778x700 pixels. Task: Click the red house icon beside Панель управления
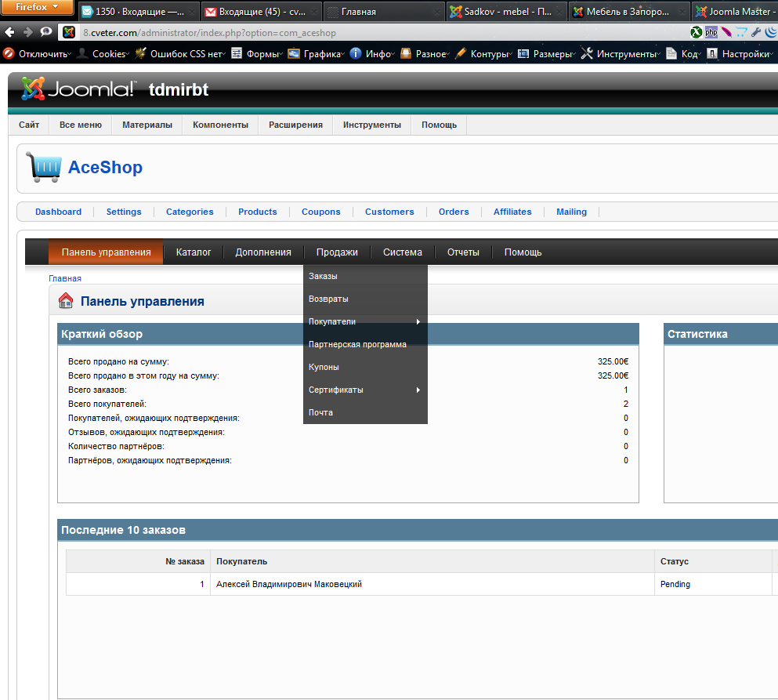[x=66, y=301]
